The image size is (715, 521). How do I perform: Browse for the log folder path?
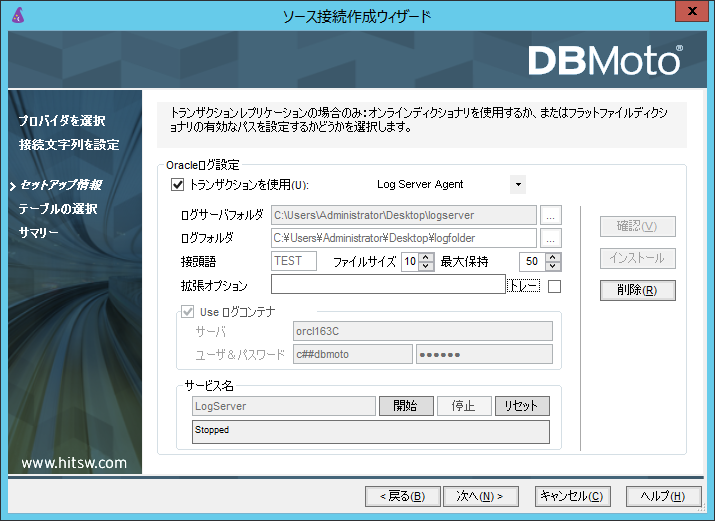(551, 238)
